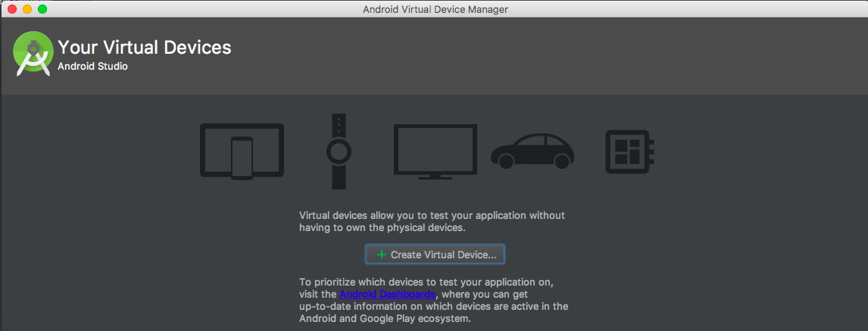Maximize the window using the green button

click(x=42, y=9)
